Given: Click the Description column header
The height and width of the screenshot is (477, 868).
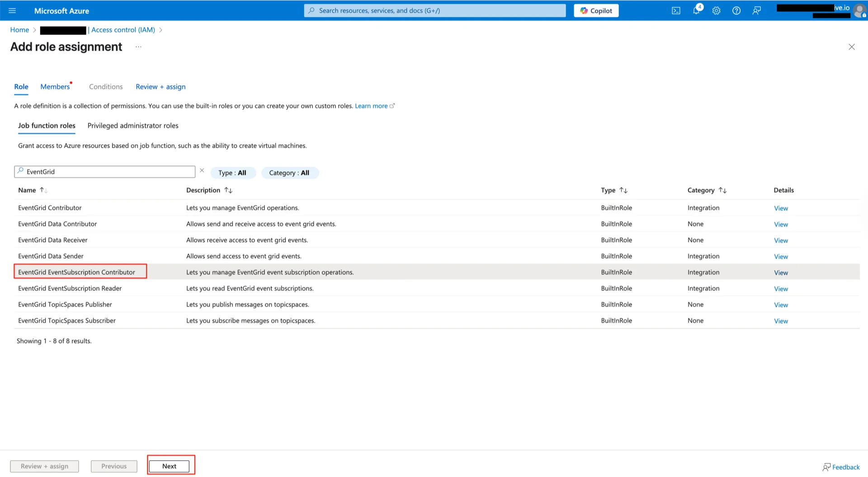Looking at the screenshot, I should [203, 190].
